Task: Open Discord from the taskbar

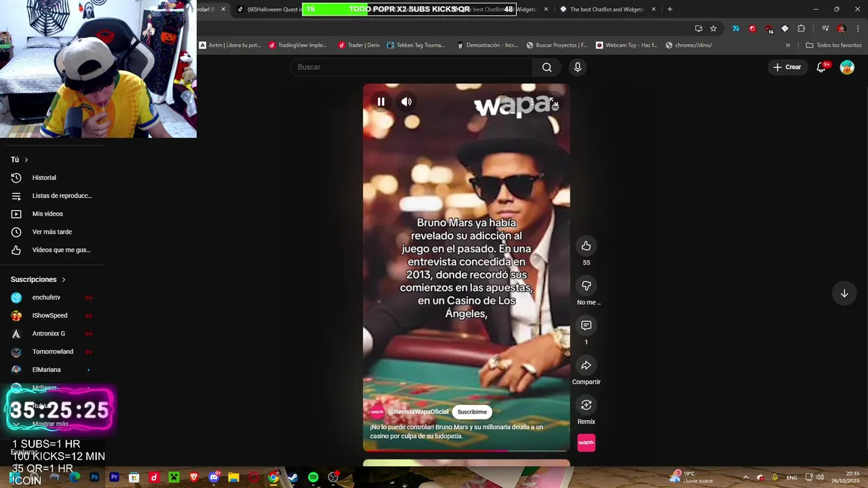Action: point(214,477)
